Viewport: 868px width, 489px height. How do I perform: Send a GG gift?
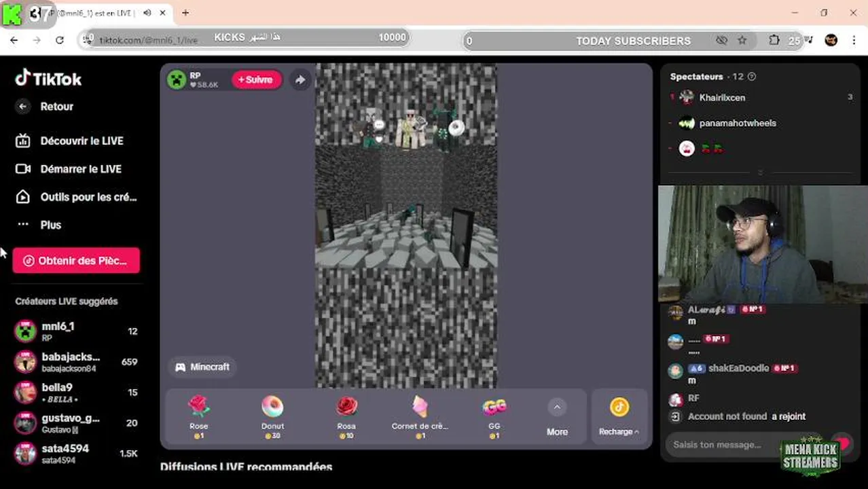click(494, 417)
